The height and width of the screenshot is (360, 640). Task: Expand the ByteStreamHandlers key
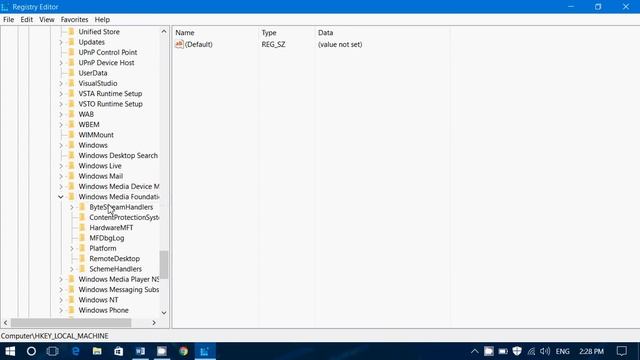point(72,207)
